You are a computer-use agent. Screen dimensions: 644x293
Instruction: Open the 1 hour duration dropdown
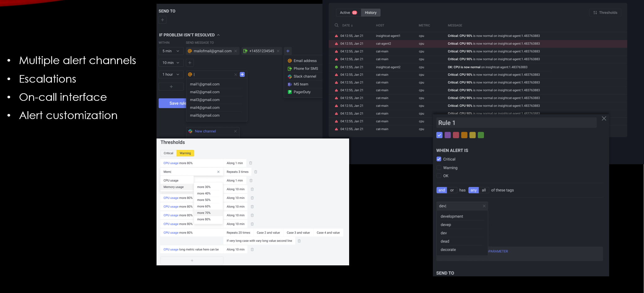click(x=171, y=74)
